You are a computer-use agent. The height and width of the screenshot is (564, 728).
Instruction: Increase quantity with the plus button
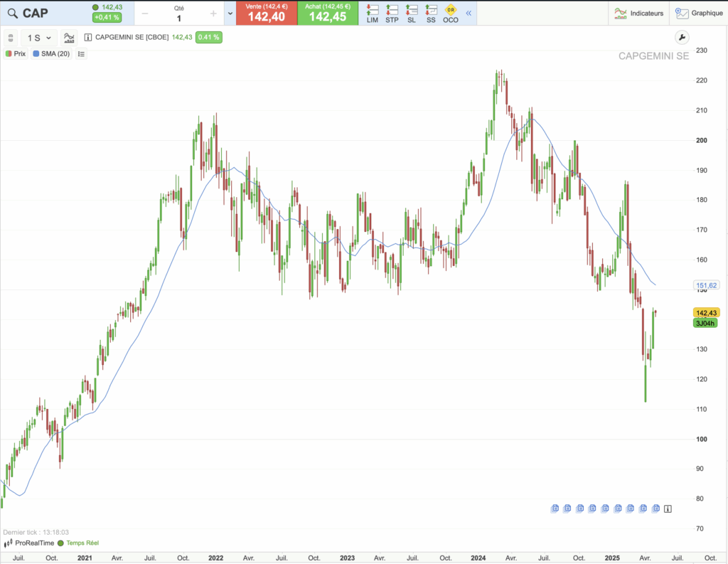coord(213,14)
